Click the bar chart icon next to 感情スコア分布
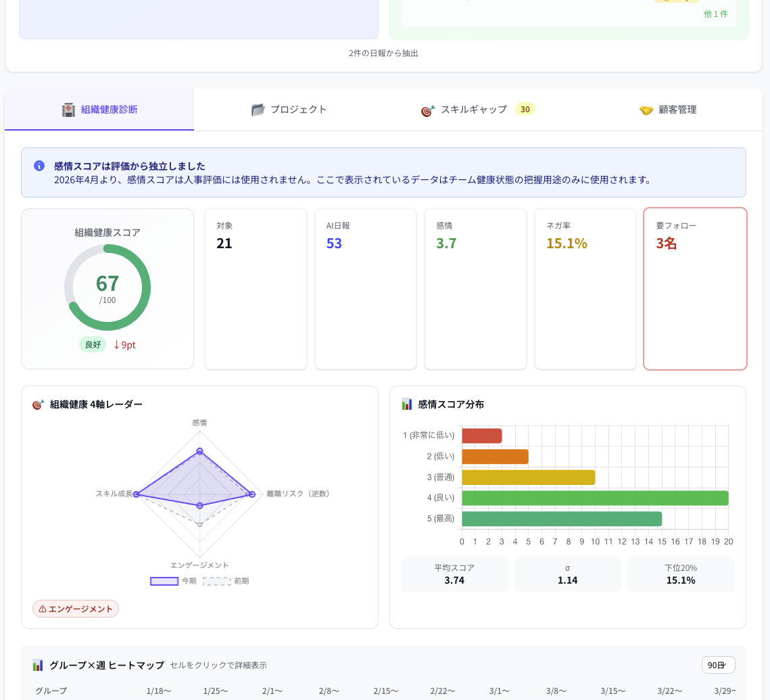The height and width of the screenshot is (700, 770). pos(407,404)
